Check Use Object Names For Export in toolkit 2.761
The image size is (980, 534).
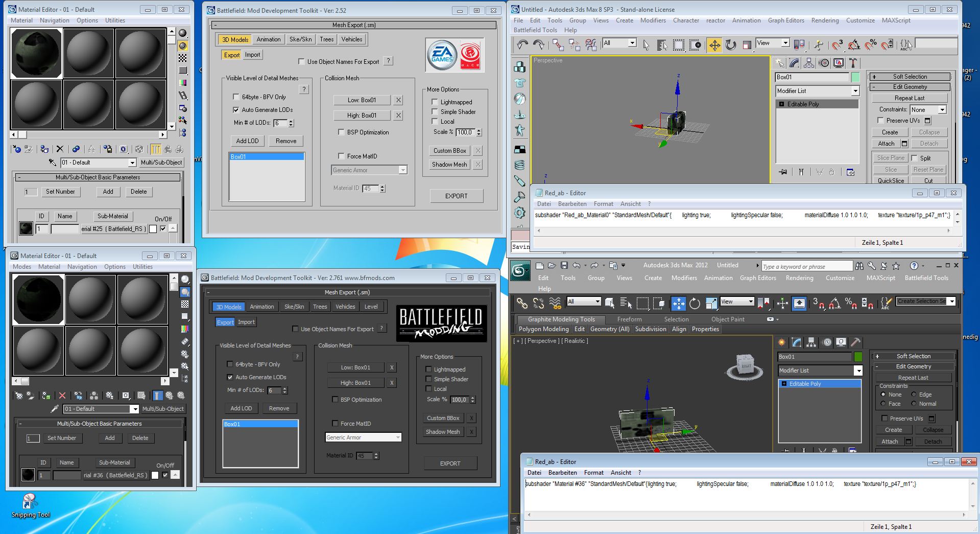pos(295,329)
